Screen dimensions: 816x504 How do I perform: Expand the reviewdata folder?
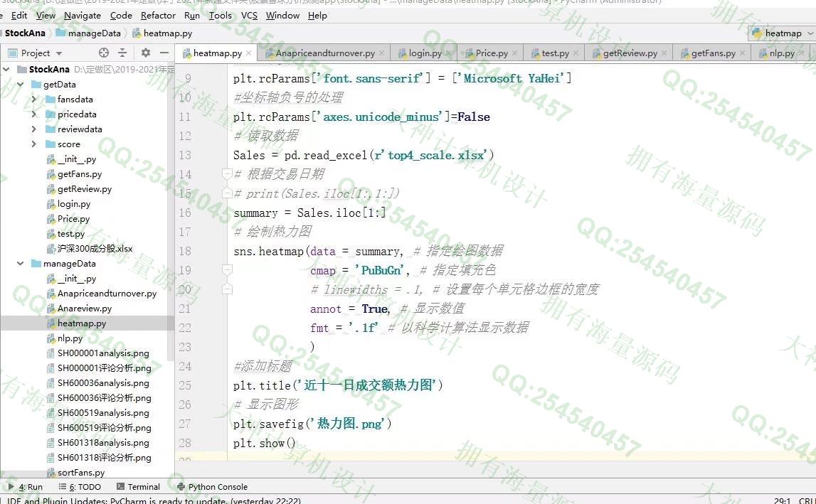34,129
